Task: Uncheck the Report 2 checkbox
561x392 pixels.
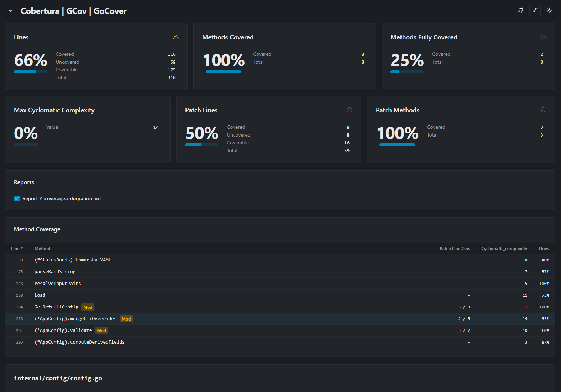Action: pos(17,198)
